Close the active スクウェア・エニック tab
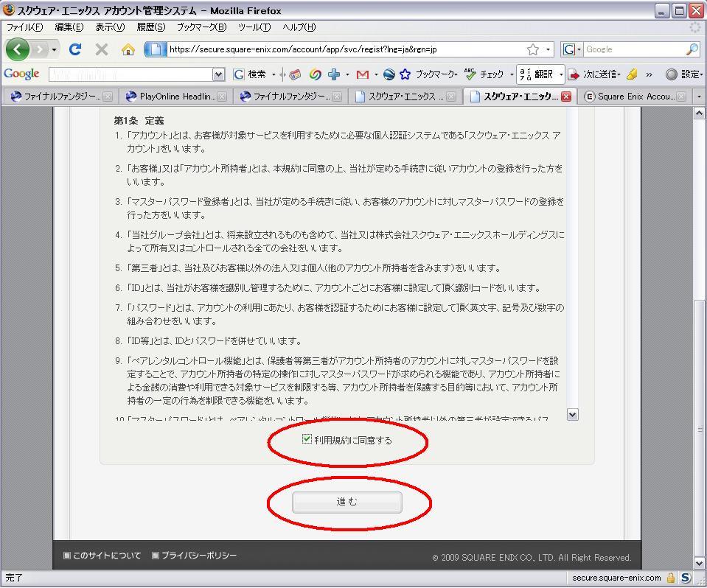 [566, 97]
